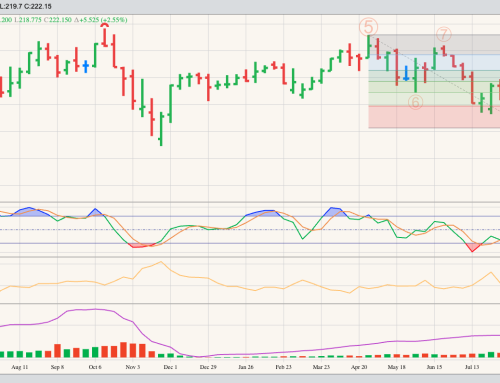
Task: Click the Jul 13 date label
Action: tap(472, 367)
